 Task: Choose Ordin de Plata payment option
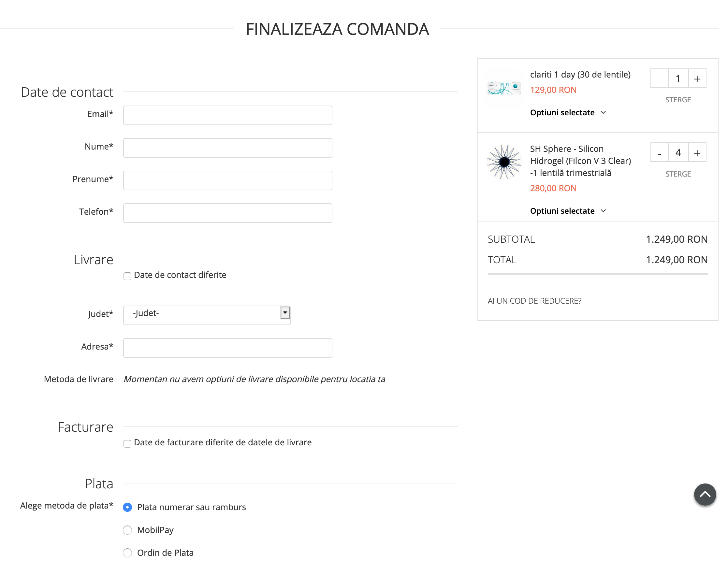point(127,552)
